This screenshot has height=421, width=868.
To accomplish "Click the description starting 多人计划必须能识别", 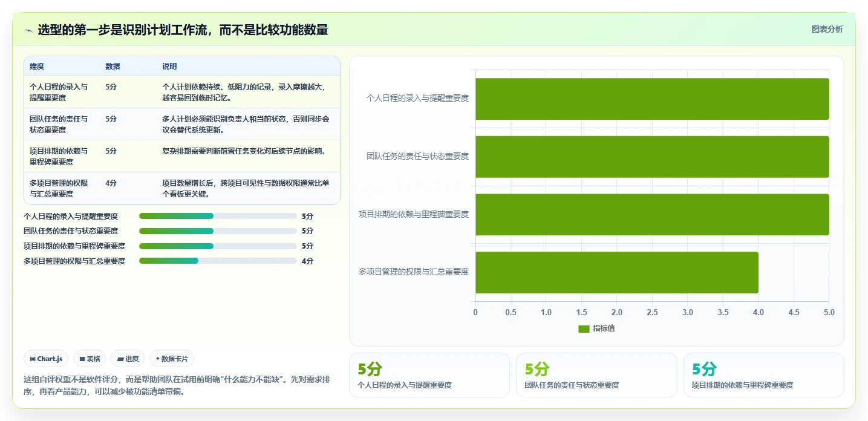I will [246, 124].
